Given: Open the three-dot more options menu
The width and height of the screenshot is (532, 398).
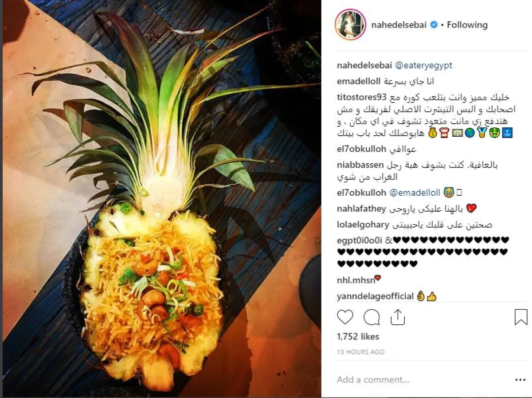Looking at the screenshot, I should pos(520,380).
